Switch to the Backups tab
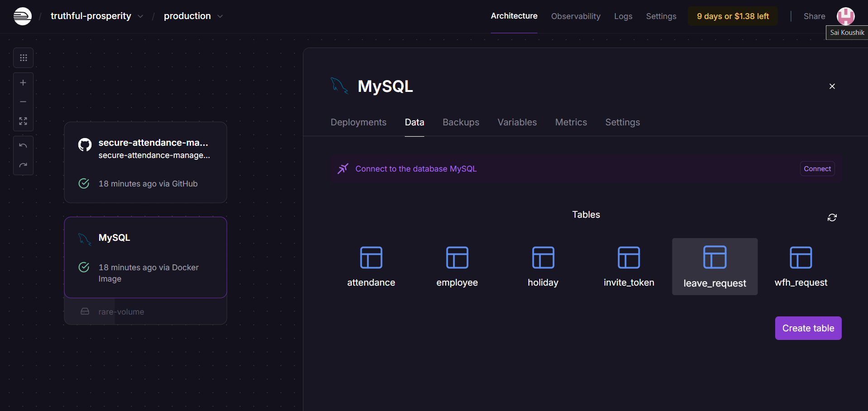This screenshot has height=411, width=868. [x=460, y=122]
